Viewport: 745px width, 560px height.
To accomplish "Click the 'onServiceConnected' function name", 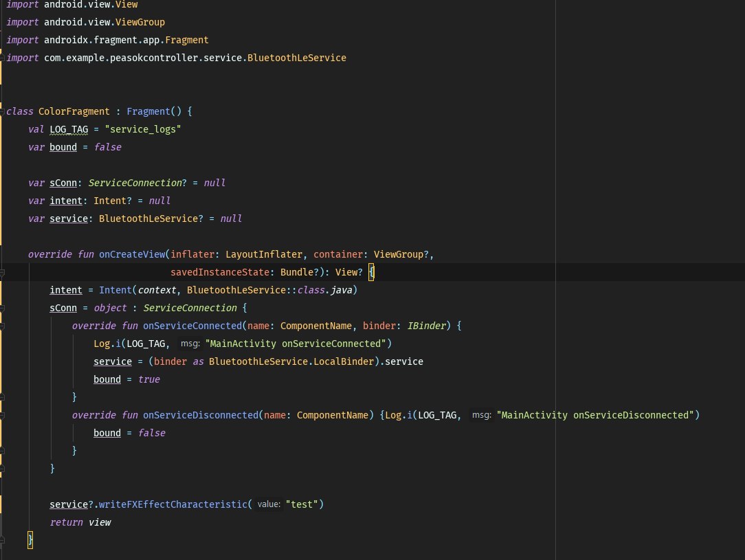I will [192, 326].
